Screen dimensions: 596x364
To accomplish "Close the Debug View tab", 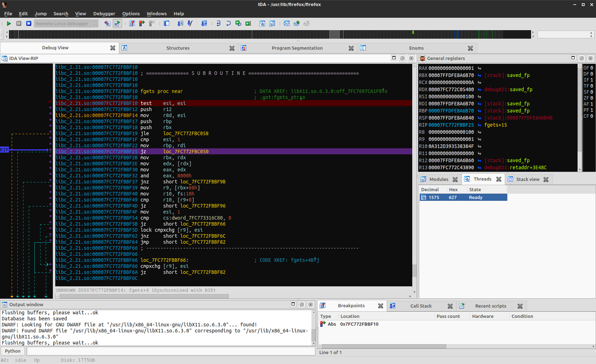I will [x=113, y=48].
